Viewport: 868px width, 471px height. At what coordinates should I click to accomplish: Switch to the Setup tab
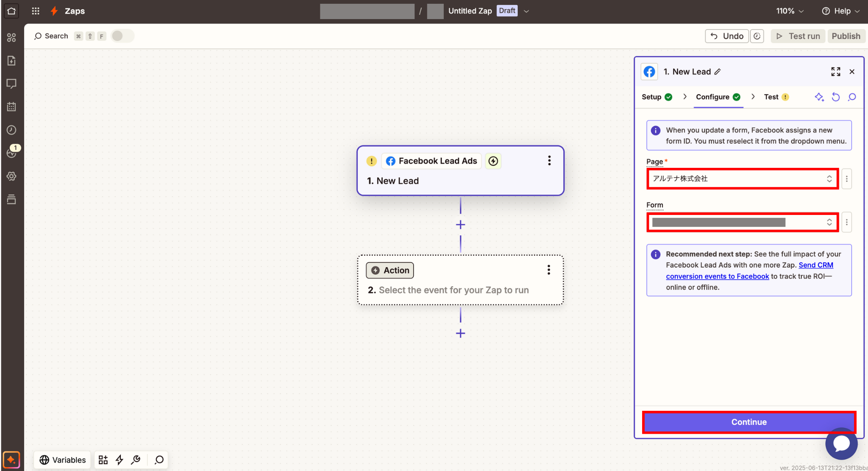point(657,97)
